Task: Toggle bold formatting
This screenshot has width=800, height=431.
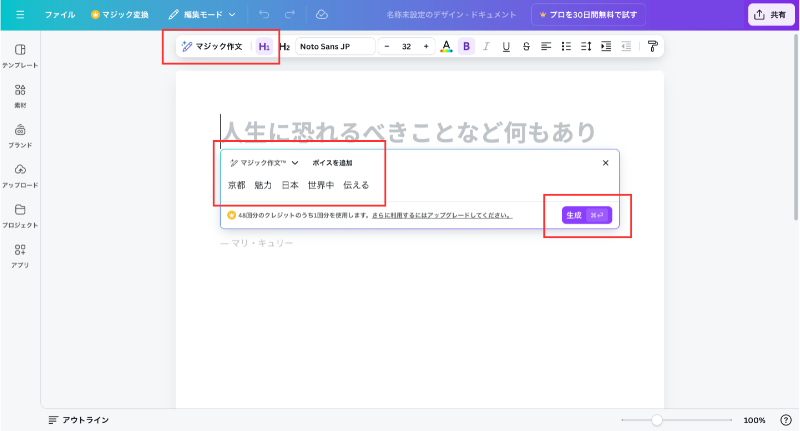Action: 466,46
